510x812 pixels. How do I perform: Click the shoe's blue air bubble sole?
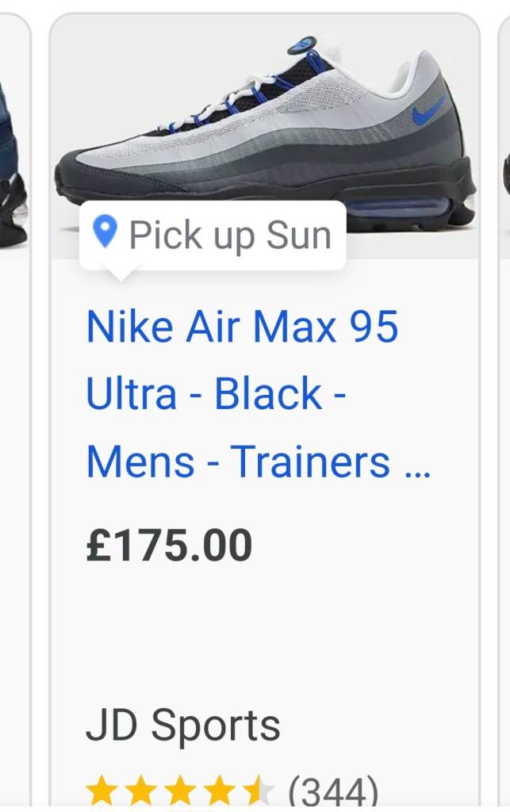397,211
